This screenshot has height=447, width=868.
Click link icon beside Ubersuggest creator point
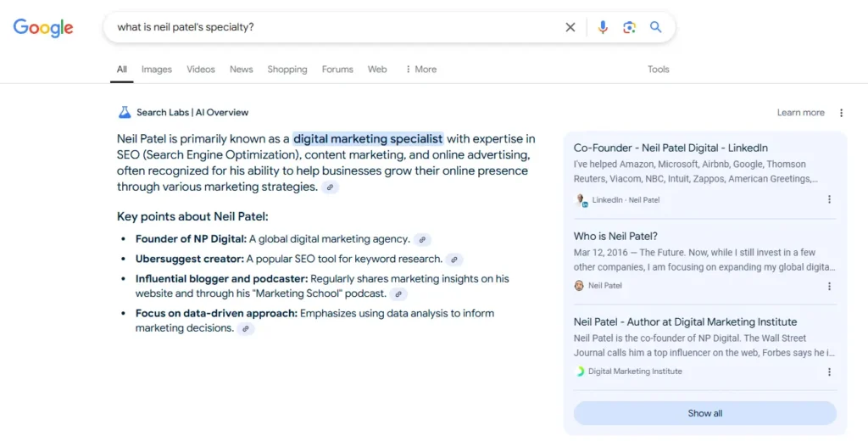pos(454,260)
